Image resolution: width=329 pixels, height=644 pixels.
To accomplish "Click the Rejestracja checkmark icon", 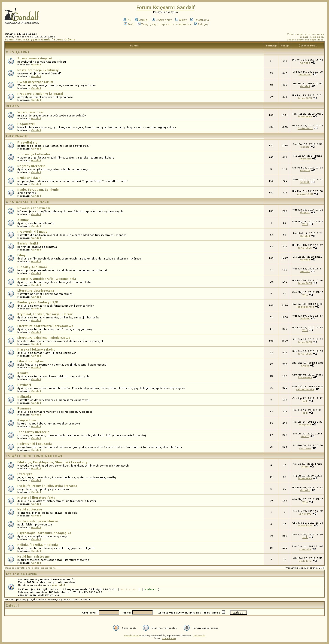I will [x=192, y=19].
